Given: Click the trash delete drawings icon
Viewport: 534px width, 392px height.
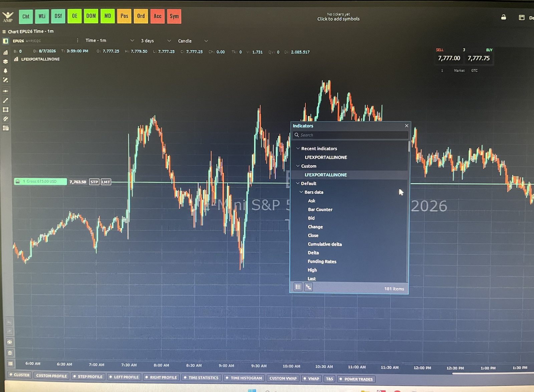Looking at the screenshot, I should [10, 353].
